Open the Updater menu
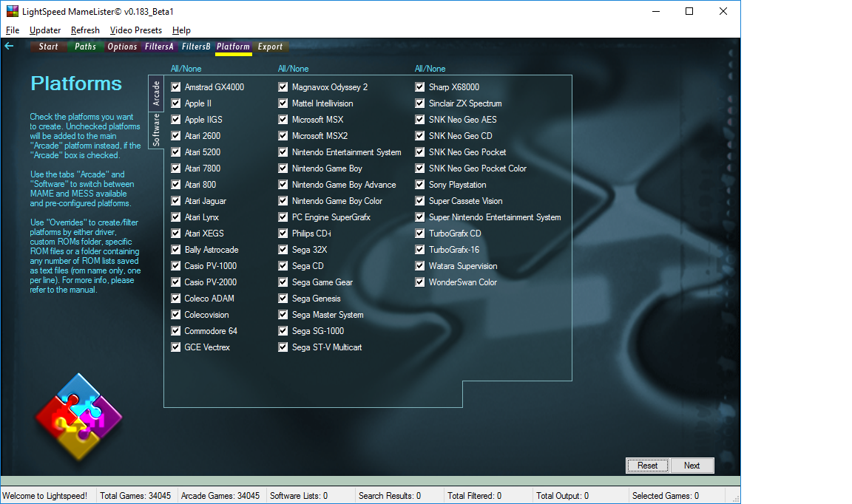The height and width of the screenshot is (504, 852). point(45,30)
